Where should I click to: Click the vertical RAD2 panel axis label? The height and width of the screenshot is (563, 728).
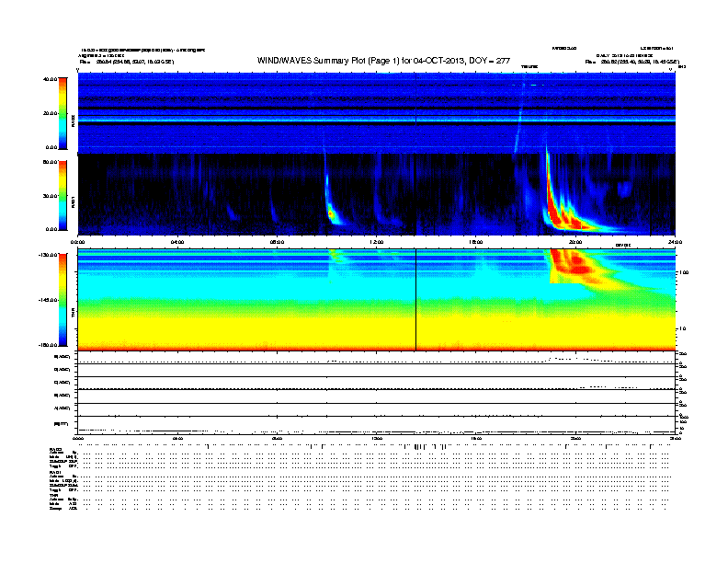[x=73, y=120]
